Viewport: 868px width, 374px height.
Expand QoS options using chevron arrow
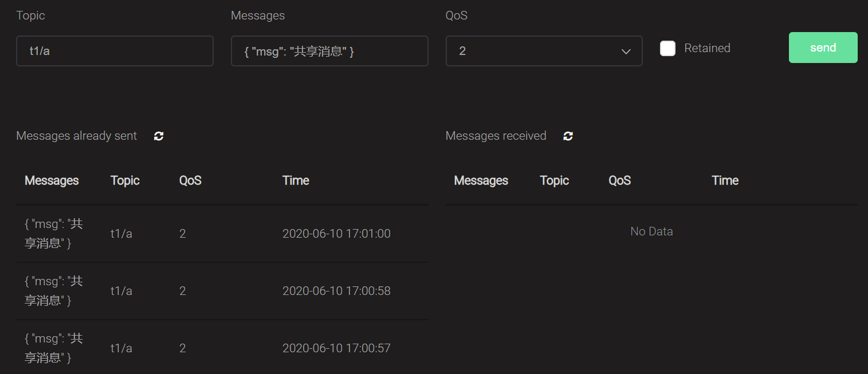(x=626, y=52)
